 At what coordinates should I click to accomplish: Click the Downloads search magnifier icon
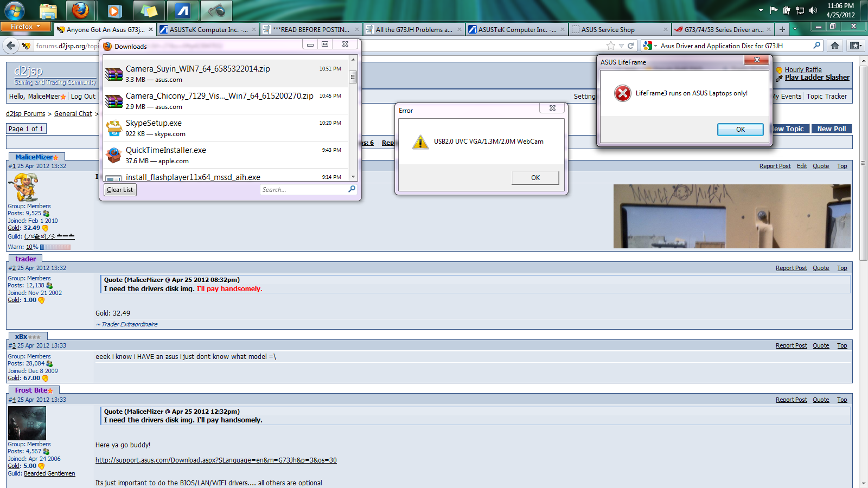click(352, 189)
